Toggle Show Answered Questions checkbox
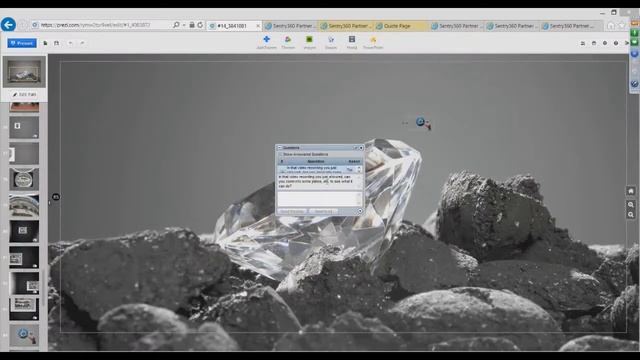 280,154
